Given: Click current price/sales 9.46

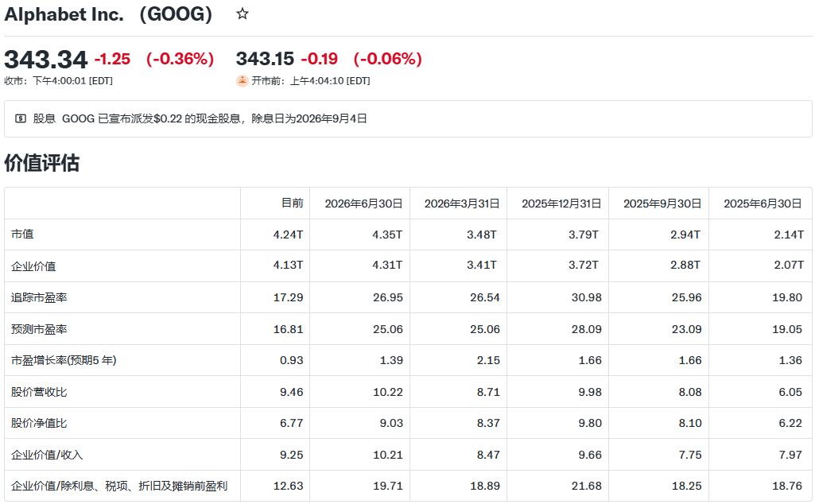Looking at the screenshot, I should pyautogui.click(x=292, y=392).
